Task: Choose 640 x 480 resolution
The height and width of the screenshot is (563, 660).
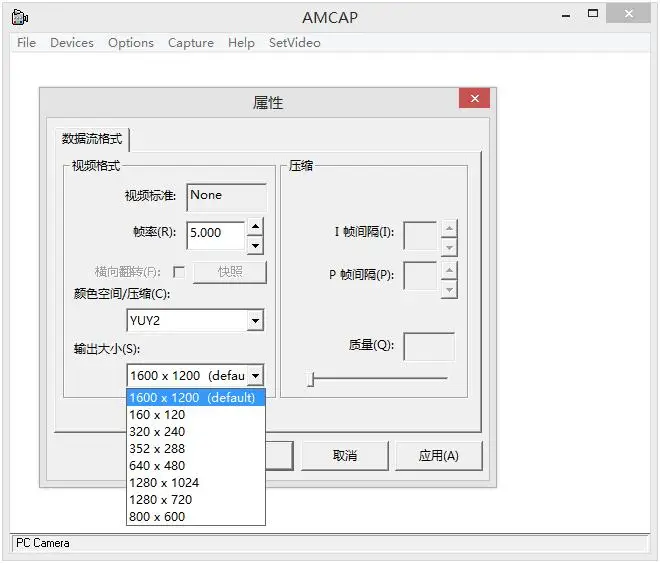Action: [x=196, y=465]
